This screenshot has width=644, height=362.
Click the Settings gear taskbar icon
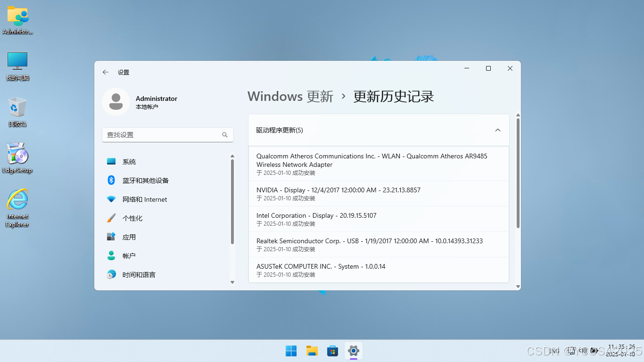point(354,351)
